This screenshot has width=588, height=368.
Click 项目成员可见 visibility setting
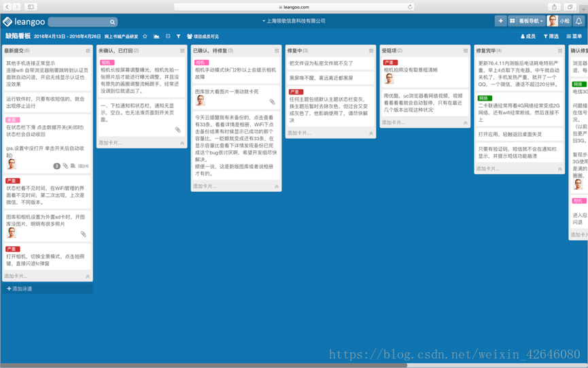203,36
